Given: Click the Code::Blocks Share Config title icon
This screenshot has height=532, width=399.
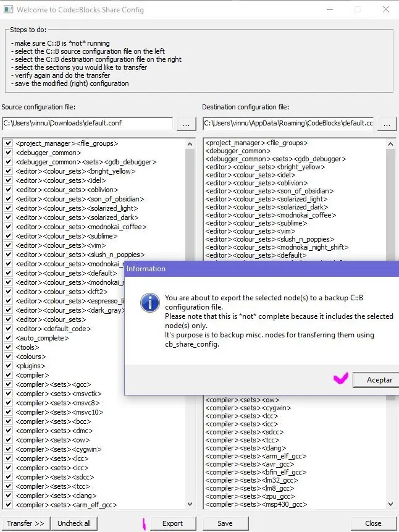Looking at the screenshot, I should tap(8, 9).
